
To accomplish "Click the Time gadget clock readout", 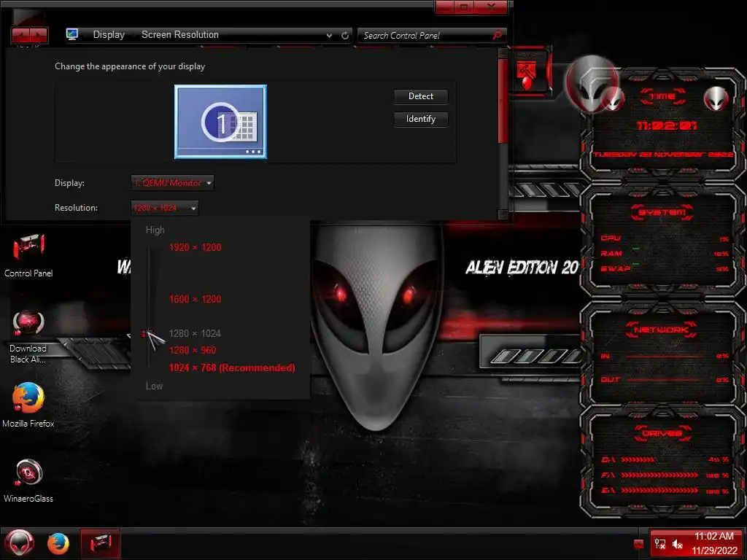I will 667,125.
